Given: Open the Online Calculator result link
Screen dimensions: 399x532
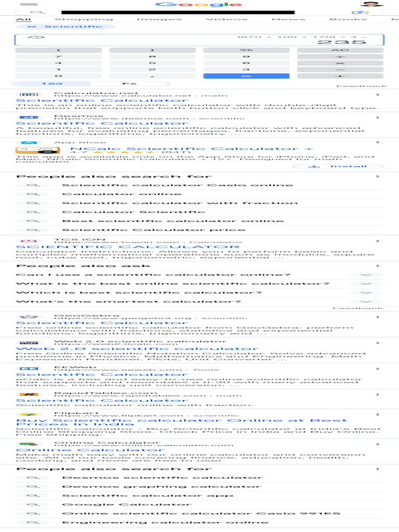Looking at the screenshot, I should (90, 450).
